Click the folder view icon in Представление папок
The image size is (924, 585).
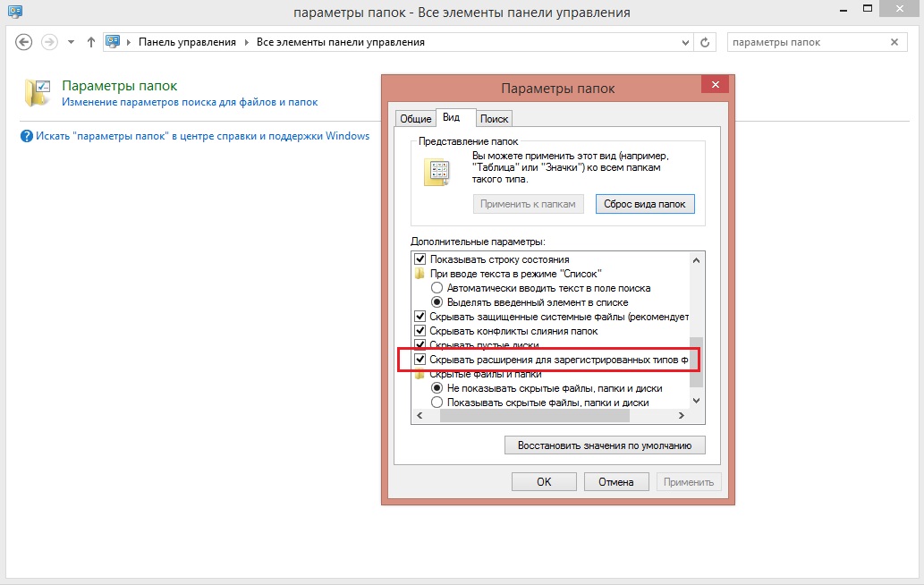(437, 173)
